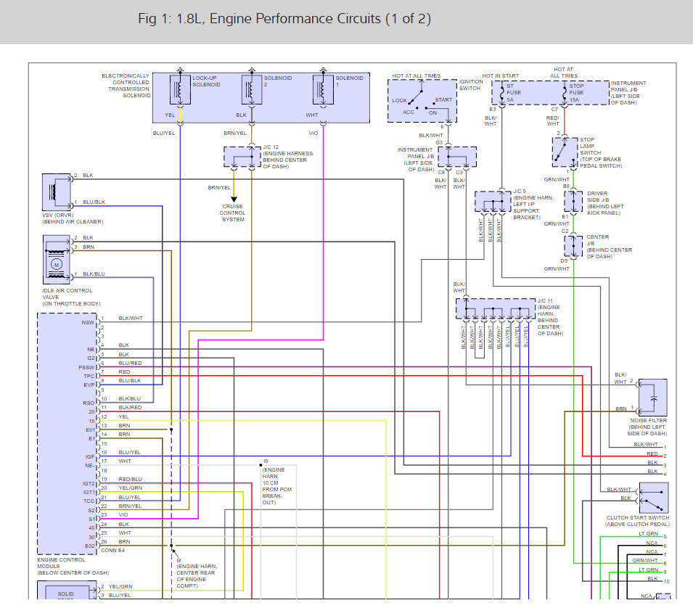Image resolution: width=693 pixels, height=616 pixels.
Task: Click the 'IGT2' pin label on the ECM
Action: (x=89, y=484)
